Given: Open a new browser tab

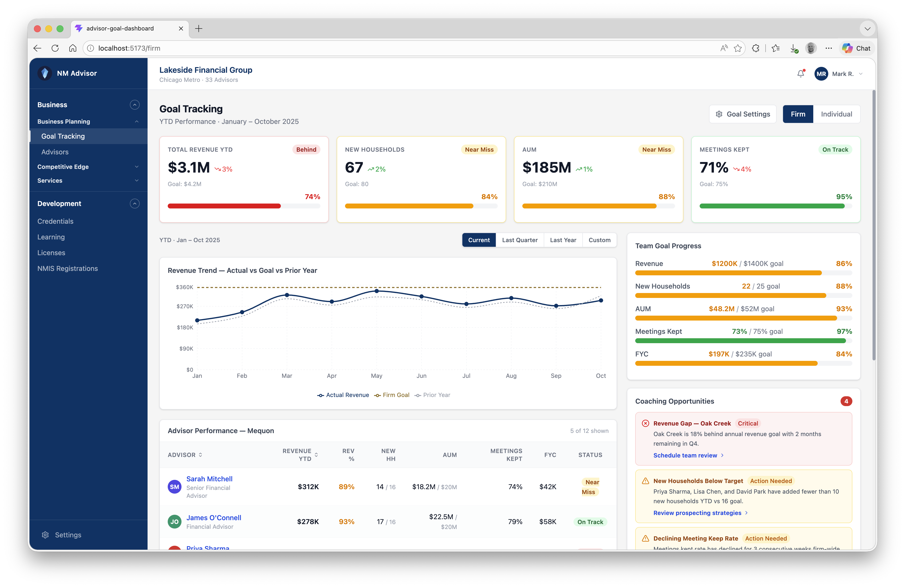Looking at the screenshot, I should click(x=198, y=29).
